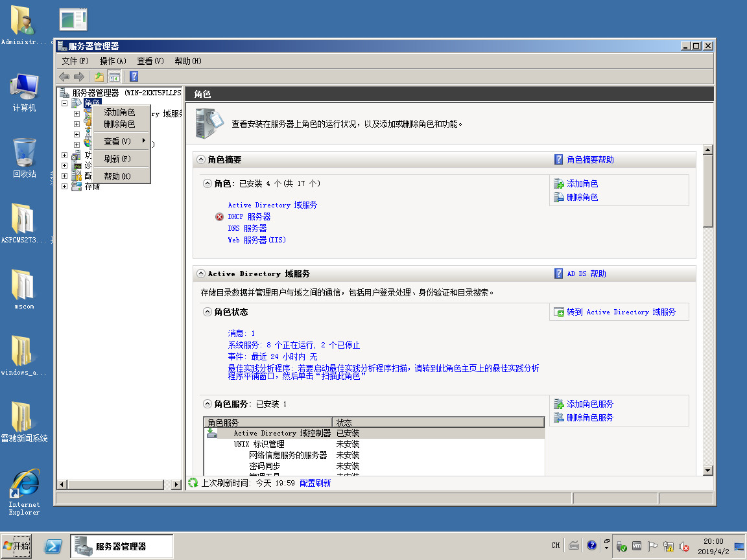This screenshot has height=560, width=747.
Task: Collapse the 角色状态 section
Action: click(x=207, y=312)
